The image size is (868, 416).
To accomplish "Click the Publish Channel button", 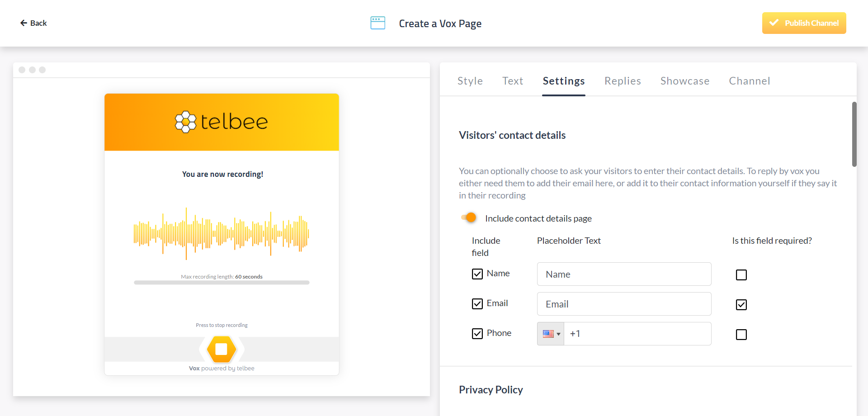I will (804, 23).
